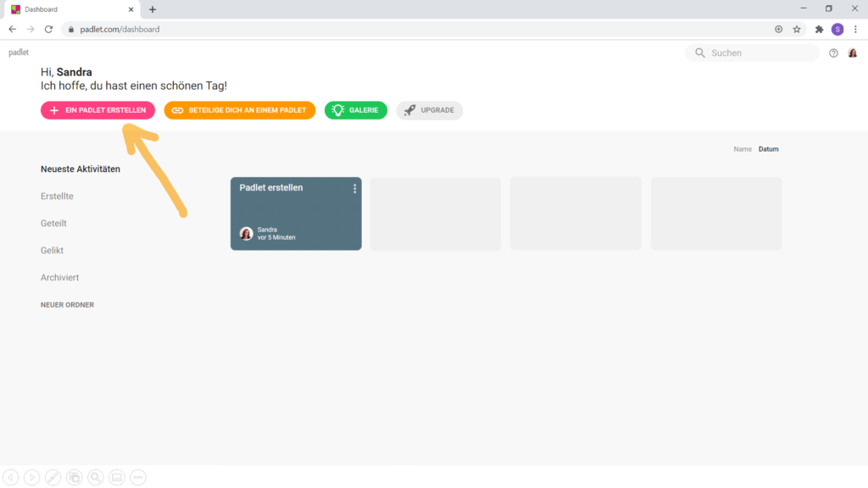Open the Padlet erstellen card
Screen dimensions: 868x488
point(296,213)
